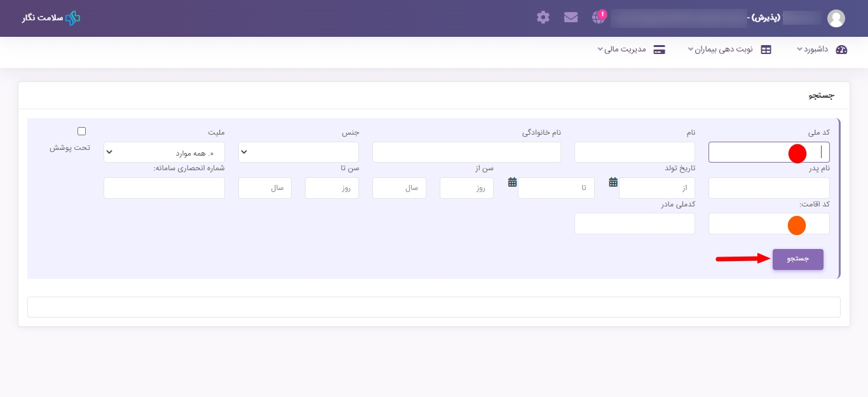The width and height of the screenshot is (868, 397).
Task: Click the globe notification icon
Action: (x=599, y=17)
